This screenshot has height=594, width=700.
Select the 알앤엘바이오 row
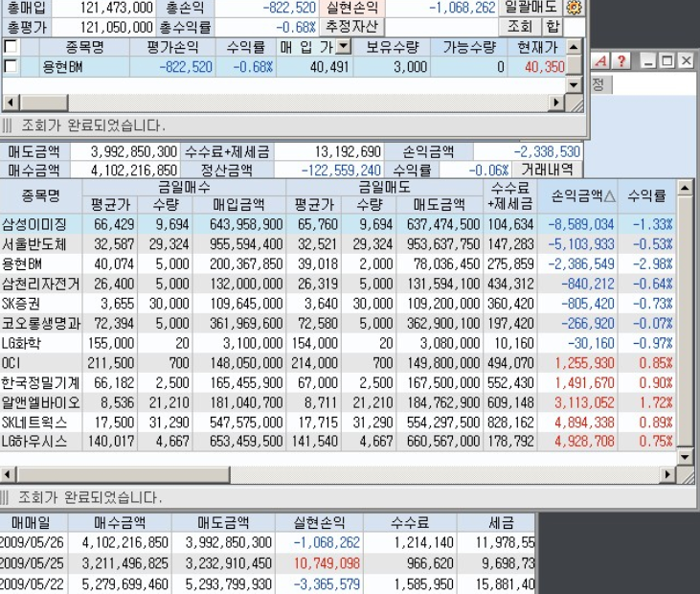pos(337,402)
